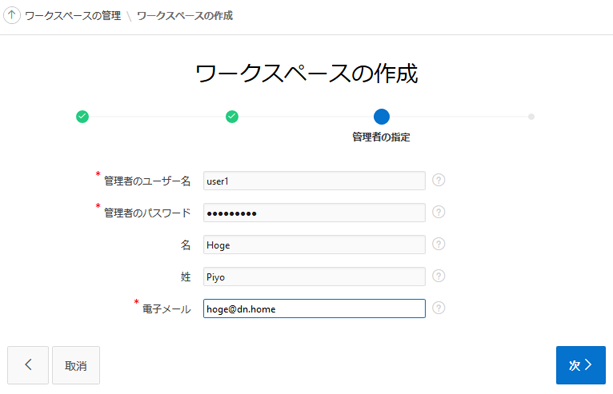Click the 名 field containing Hoge

click(x=314, y=245)
